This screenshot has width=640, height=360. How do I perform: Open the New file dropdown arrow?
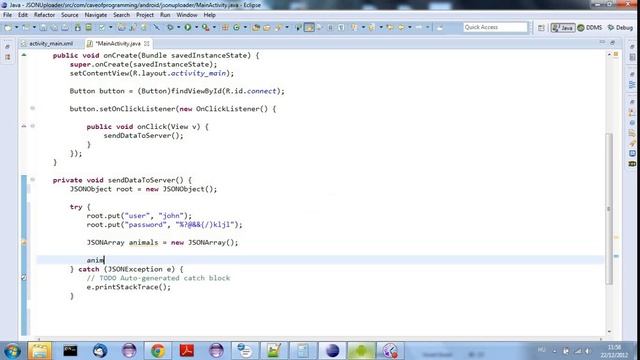tap(16, 27)
